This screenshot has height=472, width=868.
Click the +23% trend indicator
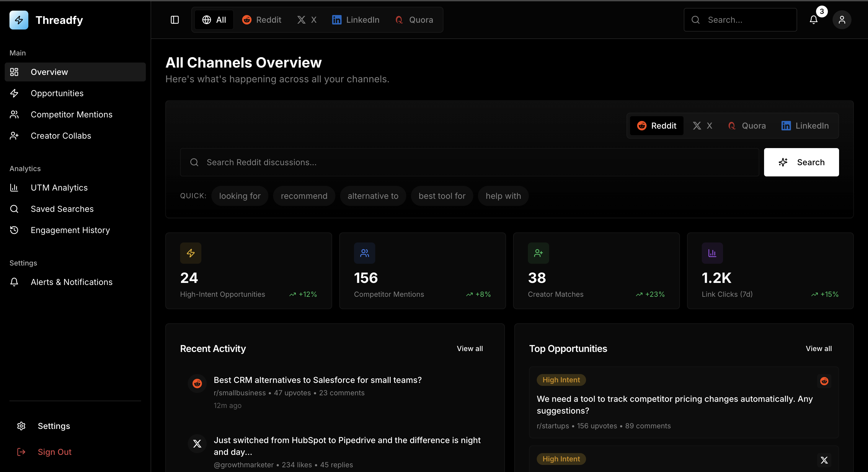(x=650, y=294)
